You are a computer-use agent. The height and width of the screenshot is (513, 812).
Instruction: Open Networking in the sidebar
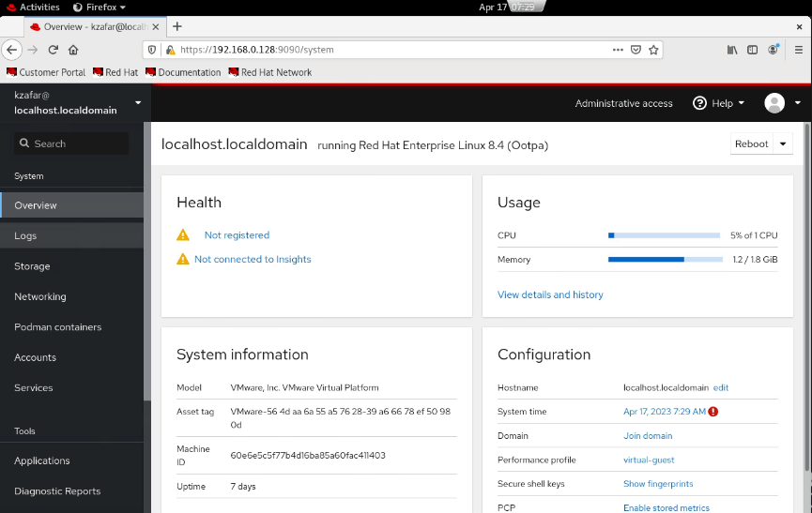71,296
